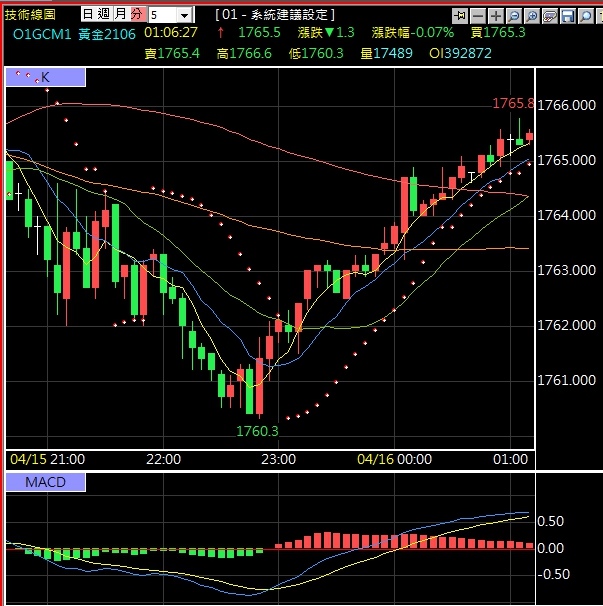Zoom in with the magnifier plus icon
Image resolution: width=603 pixels, height=606 pixels.
click(x=532, y=16)
